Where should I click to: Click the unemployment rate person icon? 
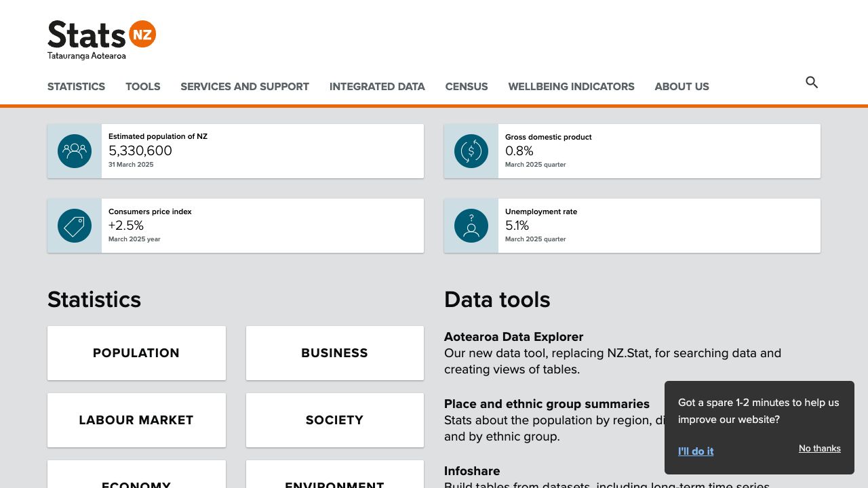pos(471,226)
